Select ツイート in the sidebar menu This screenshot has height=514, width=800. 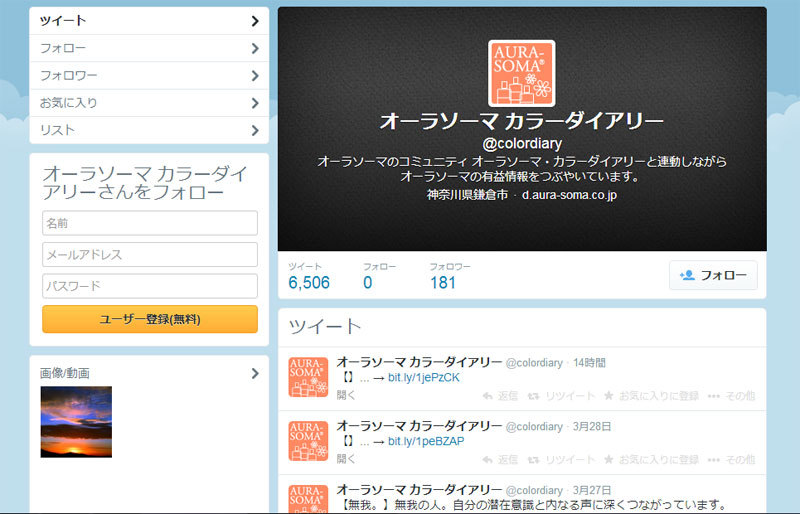pyautogui.click(x=149, y=21)
